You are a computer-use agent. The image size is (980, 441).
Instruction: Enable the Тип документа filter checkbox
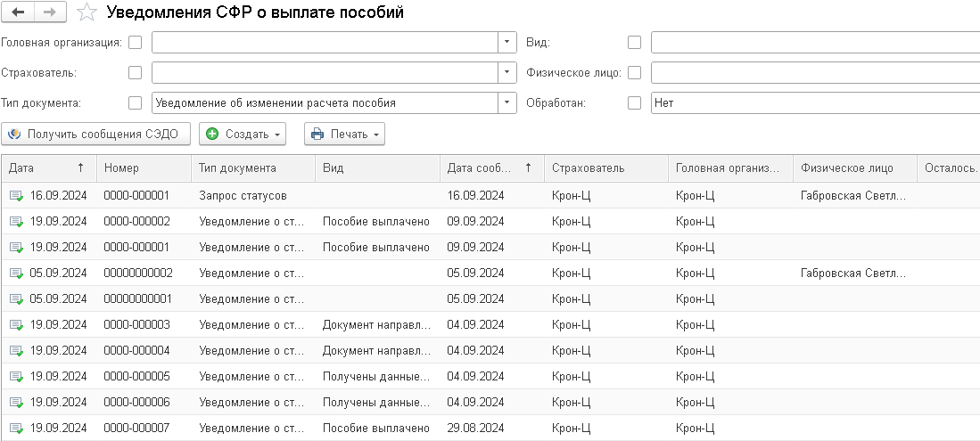(136, 102)
